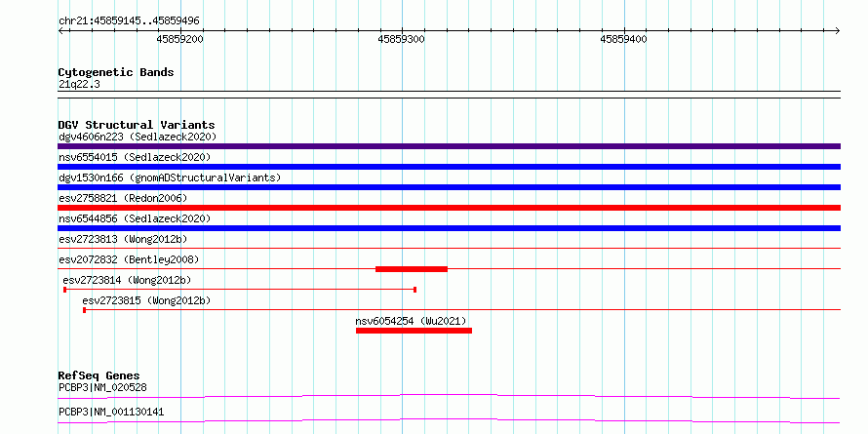Open gene PCBP3|NM_001130141 label
This screenshot has height=434, width=868.
(x=111, y=413)
